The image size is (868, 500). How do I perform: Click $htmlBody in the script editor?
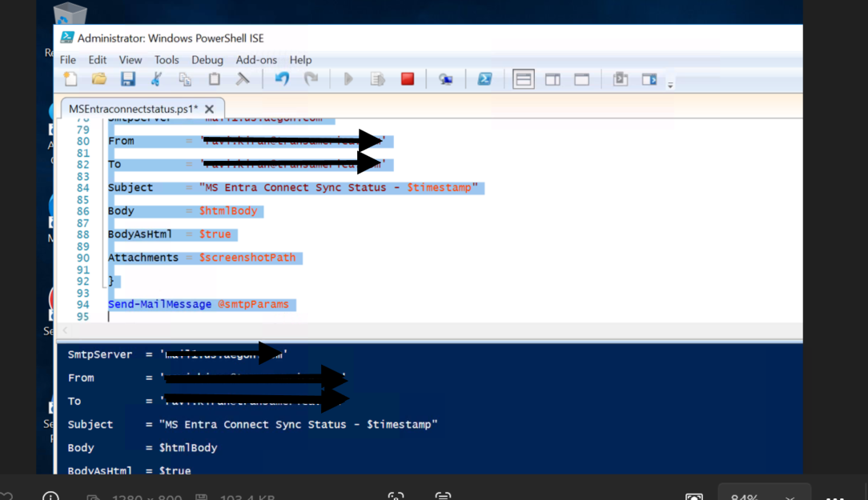coord(228,210)
